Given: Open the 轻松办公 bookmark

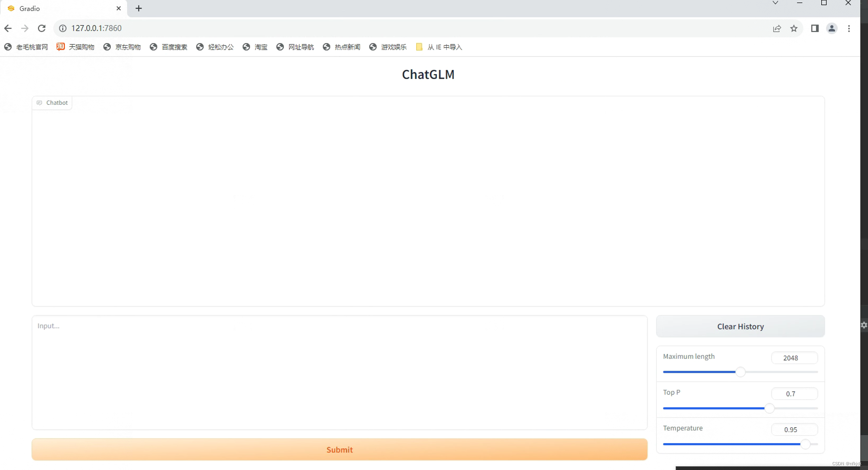Looking at the screenshot, I should pos(215,47).
